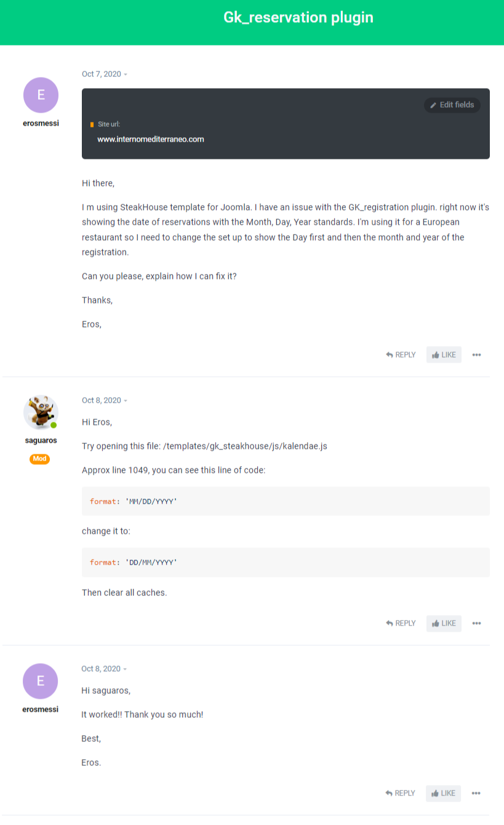Viewport: 504px width, 825px height.
Task: Open saguaros's panda profile avatar
Action: click(x=41, y=412)
